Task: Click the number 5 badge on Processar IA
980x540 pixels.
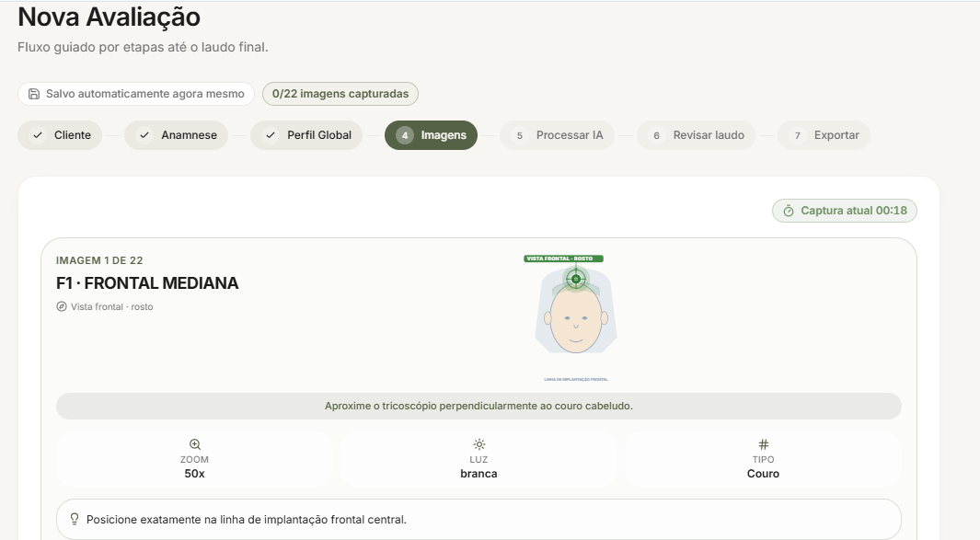Action: point(519,135)
